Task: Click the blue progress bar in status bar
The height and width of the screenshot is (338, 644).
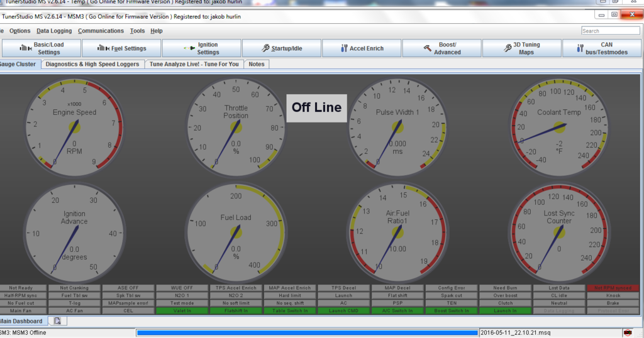Action: [307, 333]
